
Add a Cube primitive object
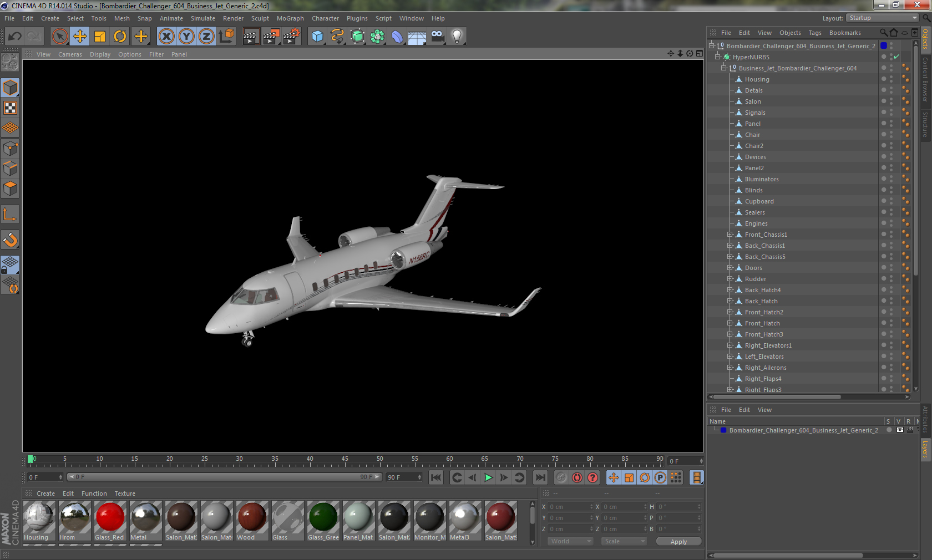point(317,37)
